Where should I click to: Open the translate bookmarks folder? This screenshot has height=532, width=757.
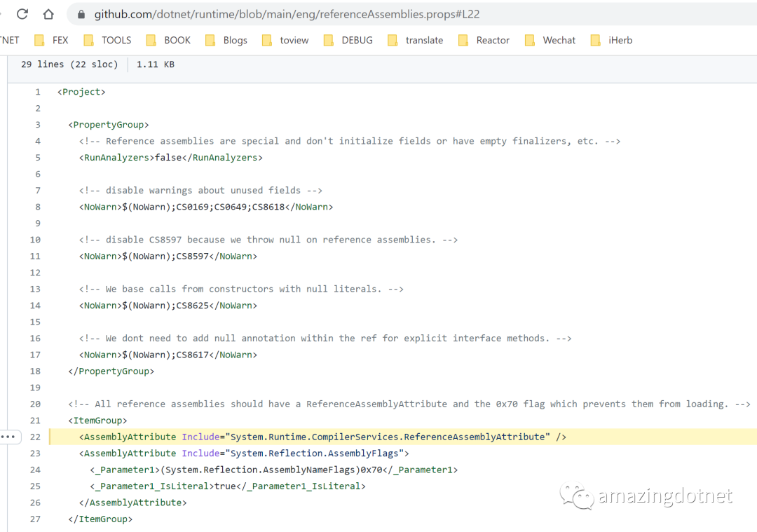pyautogui.click(x=415, y=40)
